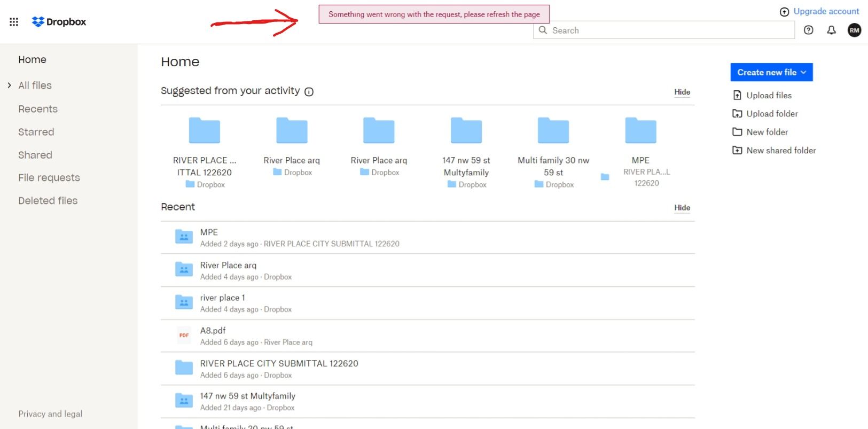The width and height of the screenshot is (868, 429).
Task: Click the New shared folder icon
Action: coord(737,150)
